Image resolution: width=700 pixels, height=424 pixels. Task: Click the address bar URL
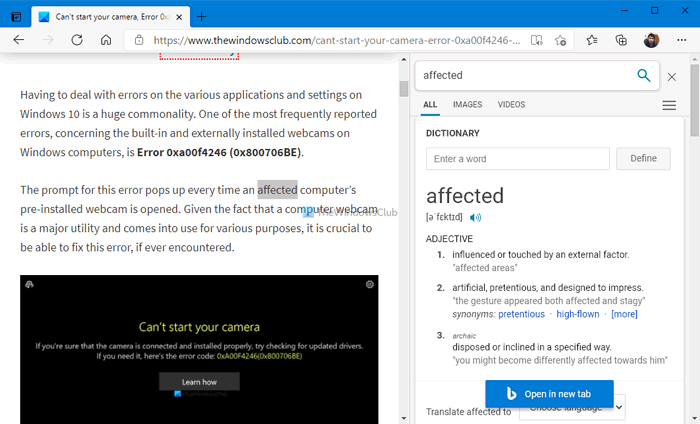[337, 40]
